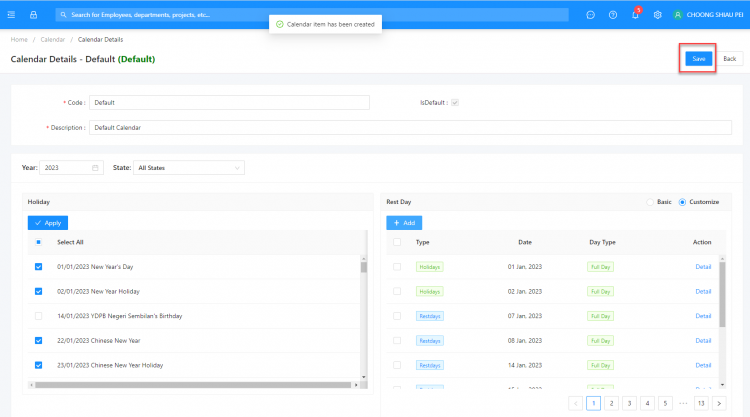The image size is (750, 417).
Task: Click the lock icon in top bar
Action: coord(33,15)
